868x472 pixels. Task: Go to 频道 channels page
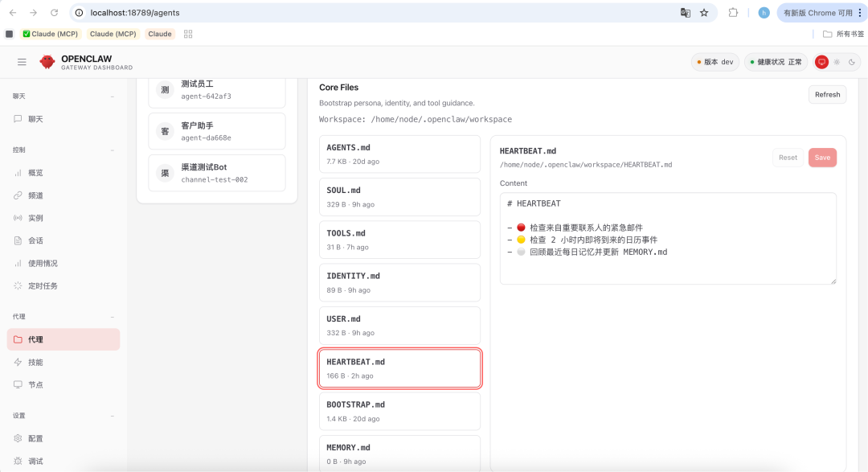tap(63, 195)
